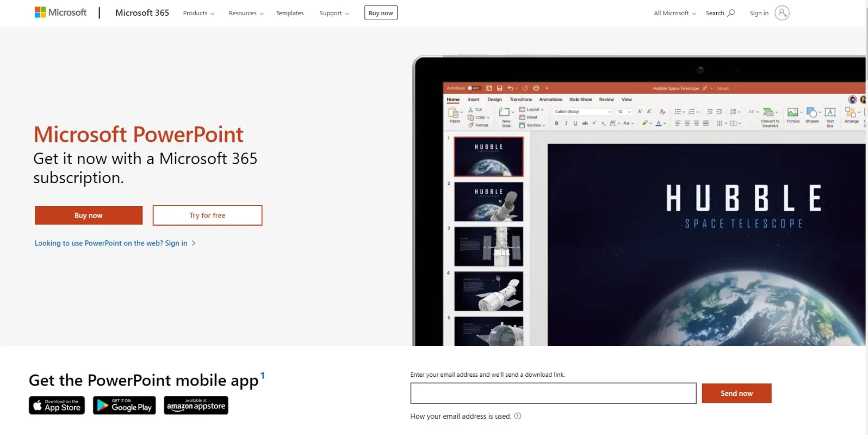Click the Shapes icon in the ribbon
This screenshot has height=435, width=868.
[x=811, y=113]
